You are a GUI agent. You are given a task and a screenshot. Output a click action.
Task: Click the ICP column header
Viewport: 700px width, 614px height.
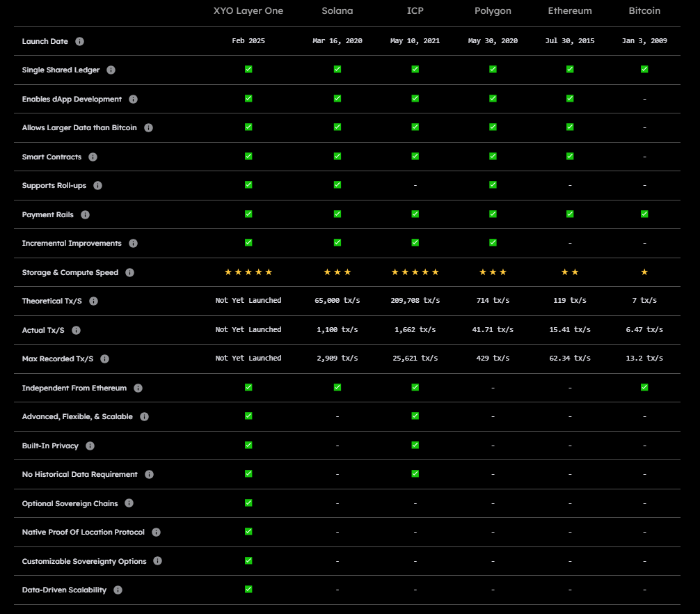coord(415,10)
